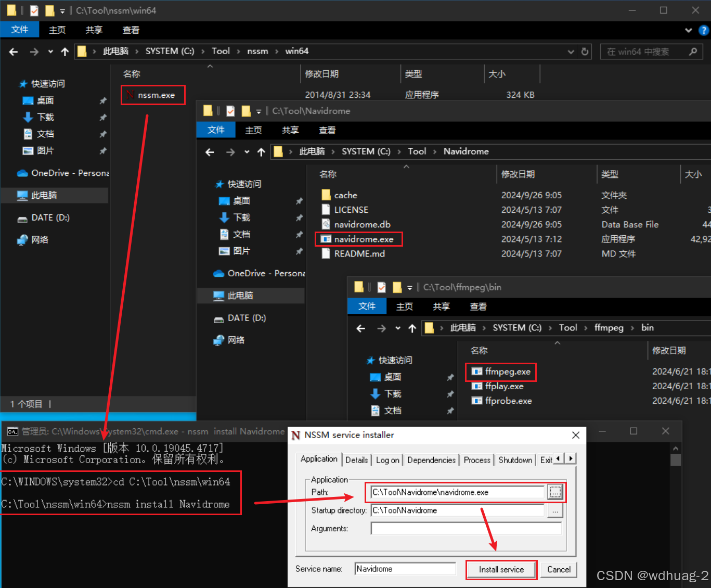
Task: Open OneDrive in the win64 window sidebar
Action: 62,173
